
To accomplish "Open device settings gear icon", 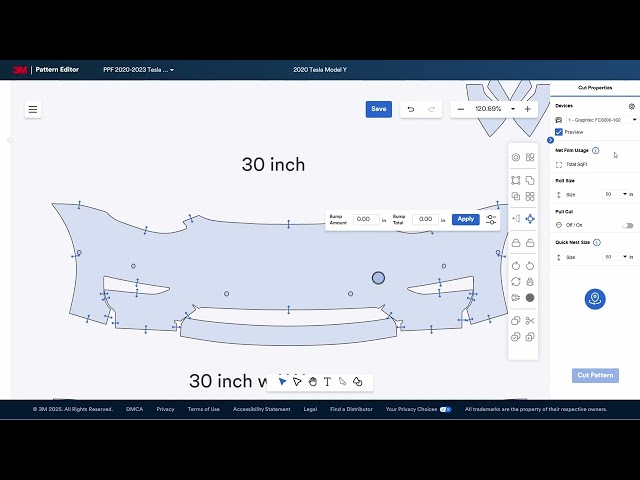I will [x=631, y=106].
